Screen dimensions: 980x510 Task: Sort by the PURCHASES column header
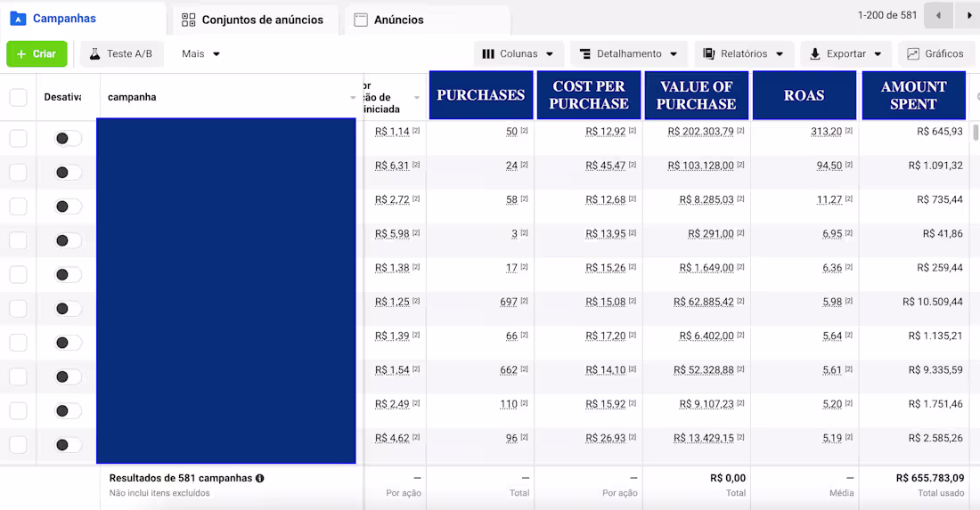point(480,95)
